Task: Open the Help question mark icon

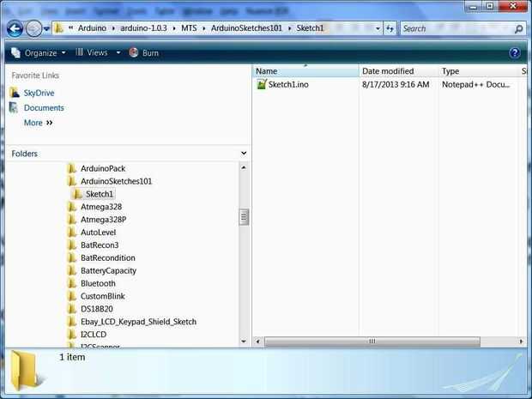Action: click(x=515, y=53)
